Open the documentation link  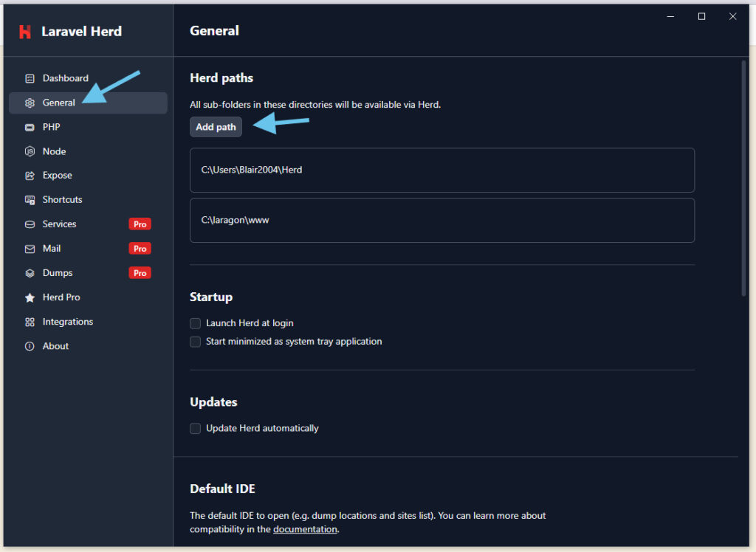(305, 529)
